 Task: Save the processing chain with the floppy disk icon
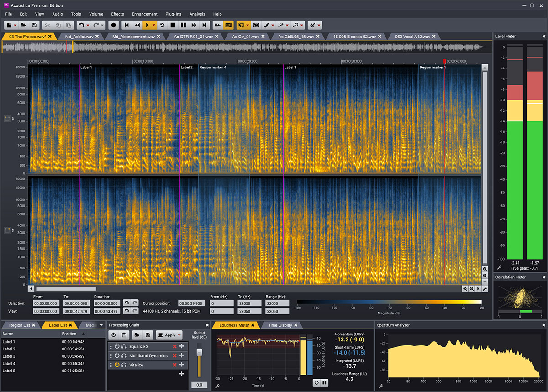tap(148, 335)
